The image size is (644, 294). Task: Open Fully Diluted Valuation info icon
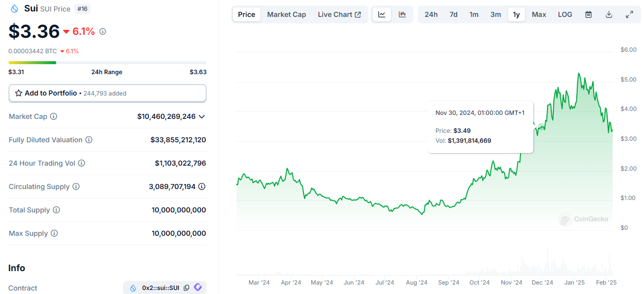pyautogui.click(x=89, y=140)
